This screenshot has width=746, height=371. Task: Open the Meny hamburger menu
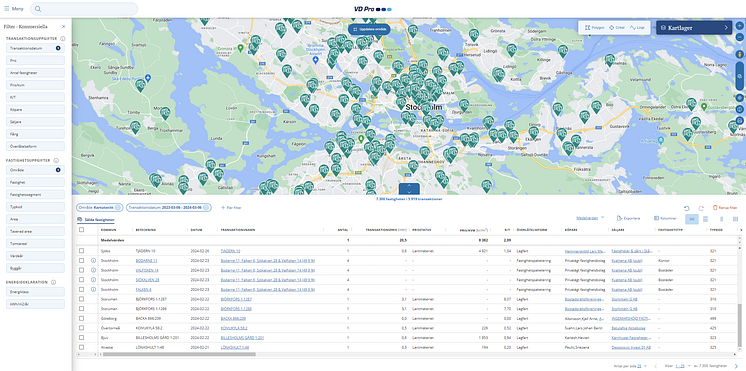[x=14, y=9]
